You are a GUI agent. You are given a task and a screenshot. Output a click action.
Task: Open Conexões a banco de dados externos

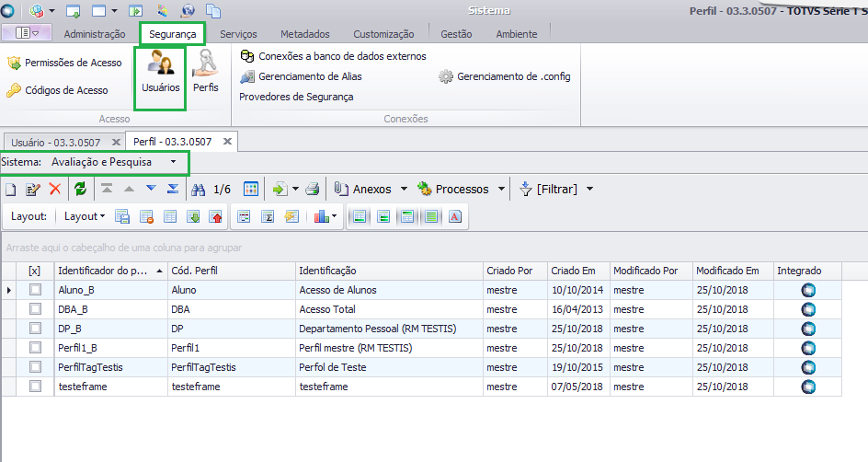pyautogui.click(x=333, y=56)
